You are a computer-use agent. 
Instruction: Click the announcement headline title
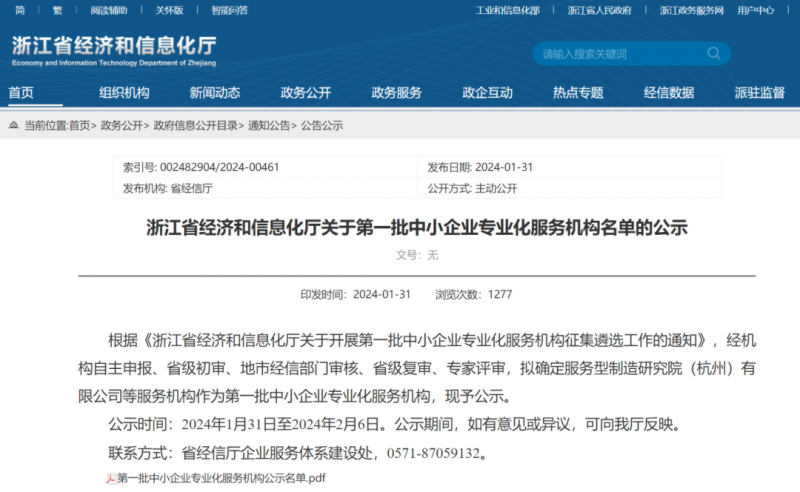pos(417,228)
